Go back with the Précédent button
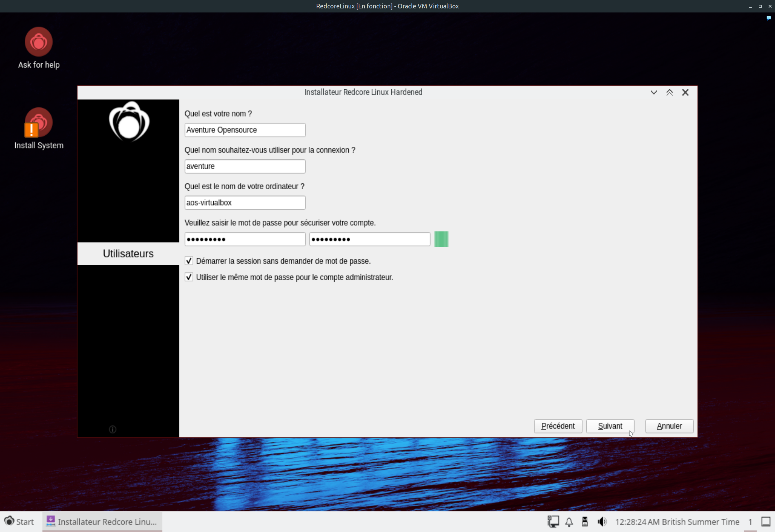Screen dimensions: 775x532 558,426
